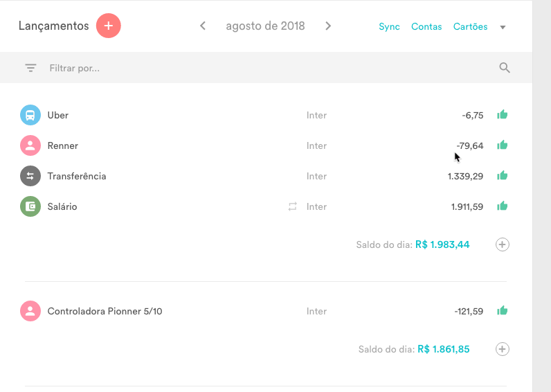Click the red add Lançamento plus button

tap(108, 26)
